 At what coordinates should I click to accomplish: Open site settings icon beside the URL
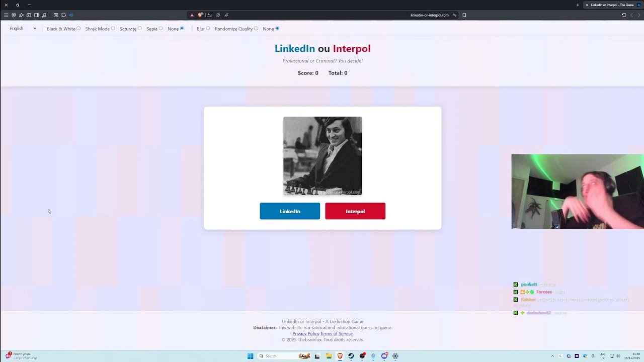click(454, 15)
